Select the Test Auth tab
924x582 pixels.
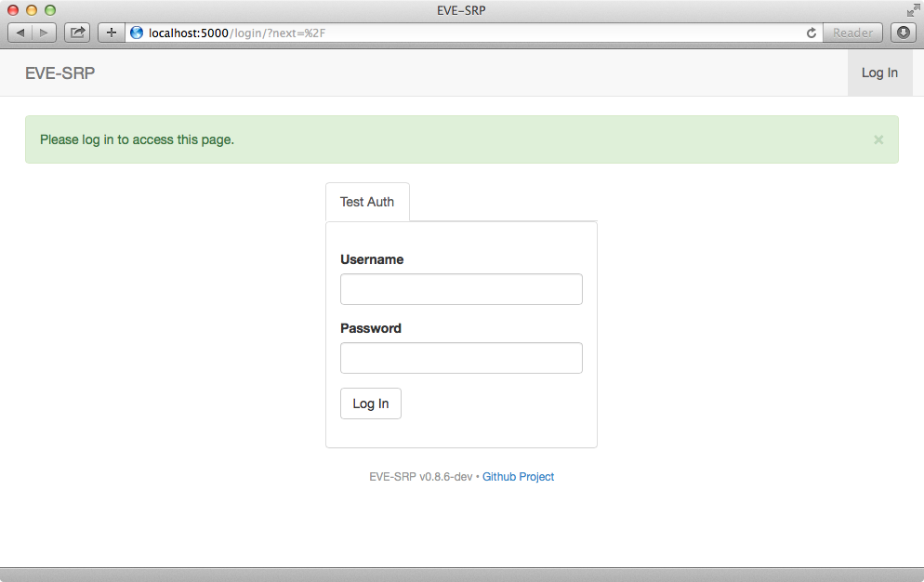point(367,202)
